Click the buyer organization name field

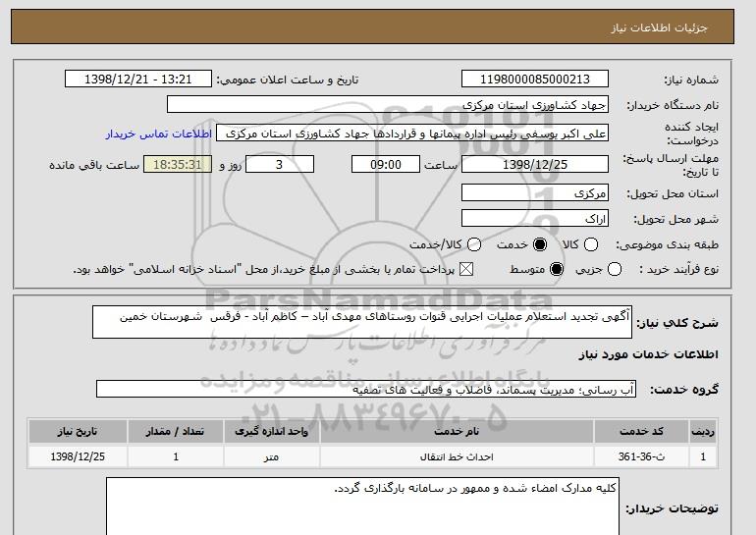pyautogui.click(x=388, y=105)
